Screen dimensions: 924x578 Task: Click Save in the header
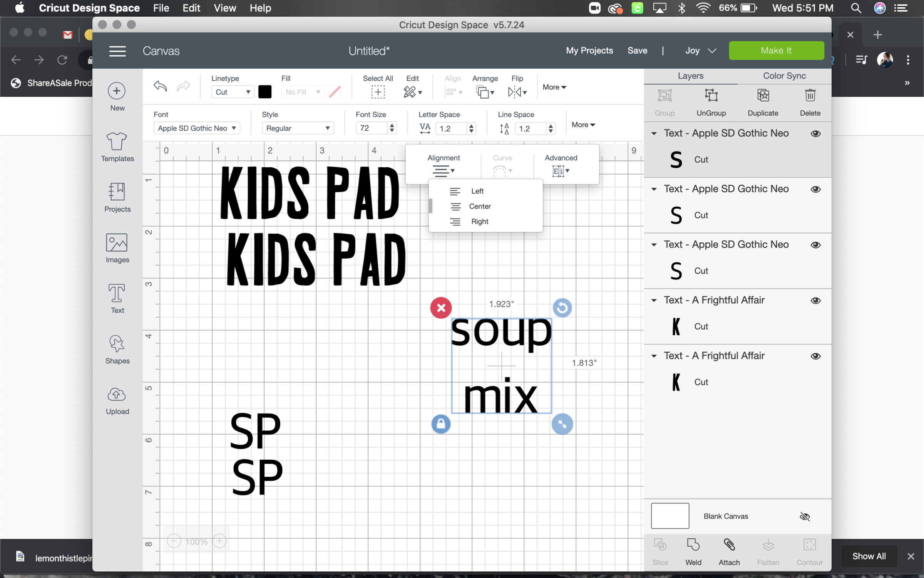[x=637, y=50]
